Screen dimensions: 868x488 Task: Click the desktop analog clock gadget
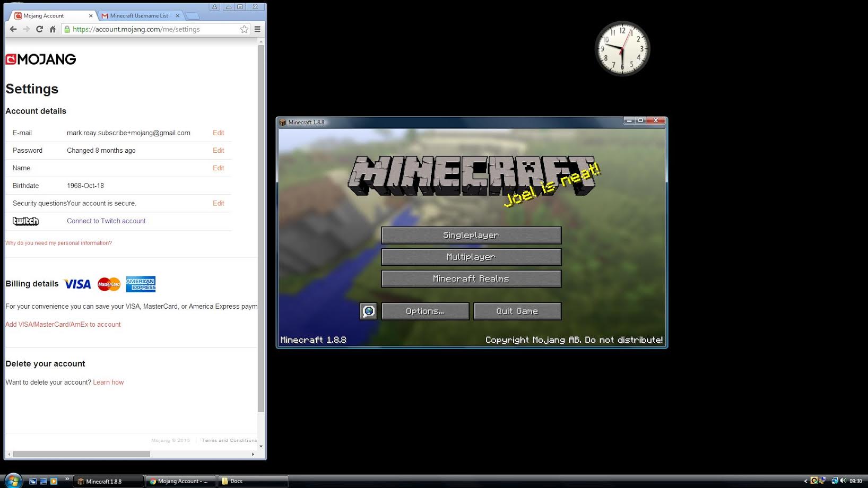(x=622, y=49)
